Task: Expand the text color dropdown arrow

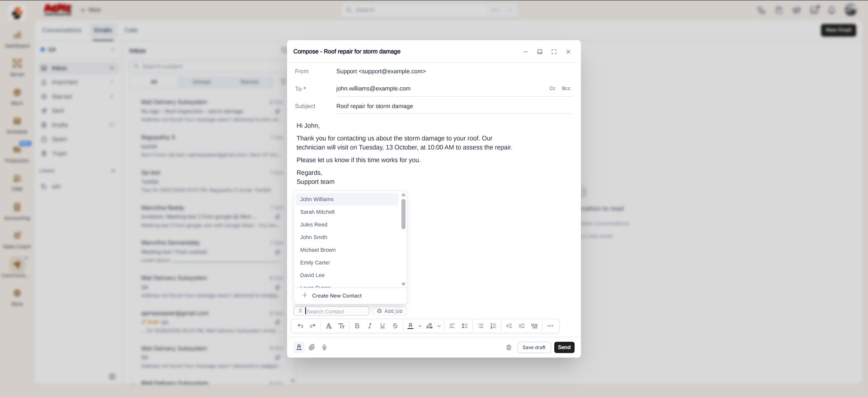Action: point(420,326)
